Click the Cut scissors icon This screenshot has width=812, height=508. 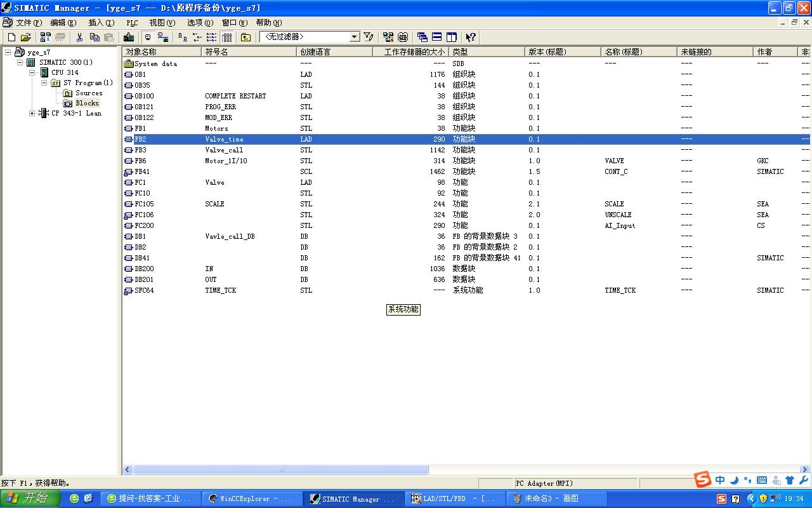coord(80,37)
